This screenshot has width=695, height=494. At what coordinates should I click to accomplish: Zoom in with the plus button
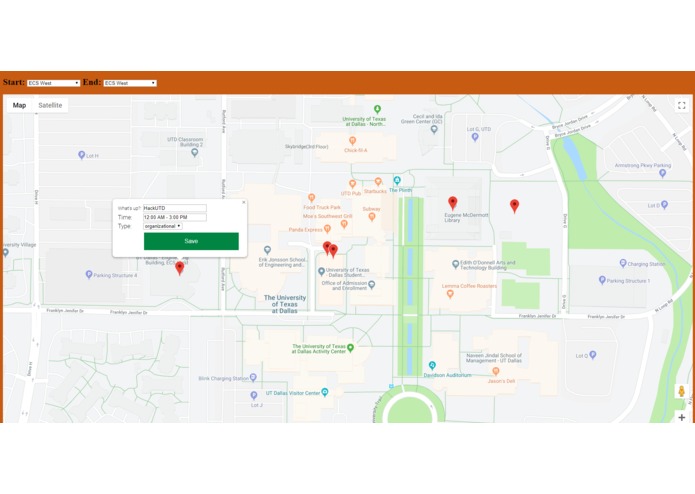click(x=682, y=417)
